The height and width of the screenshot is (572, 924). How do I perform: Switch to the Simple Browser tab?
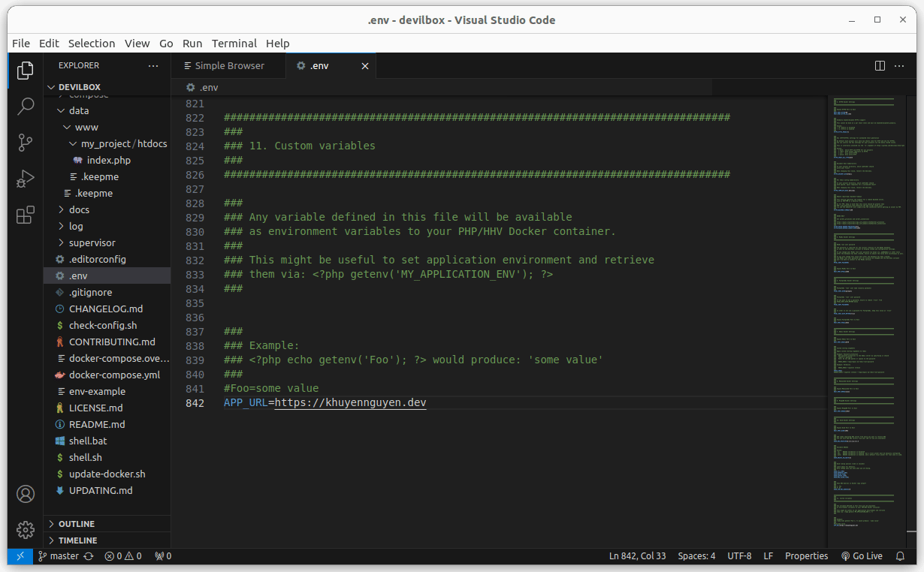tap(228, 66)
